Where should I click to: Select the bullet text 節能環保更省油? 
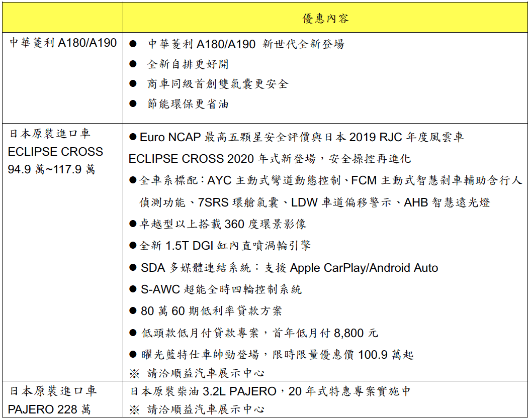(188, 104)
